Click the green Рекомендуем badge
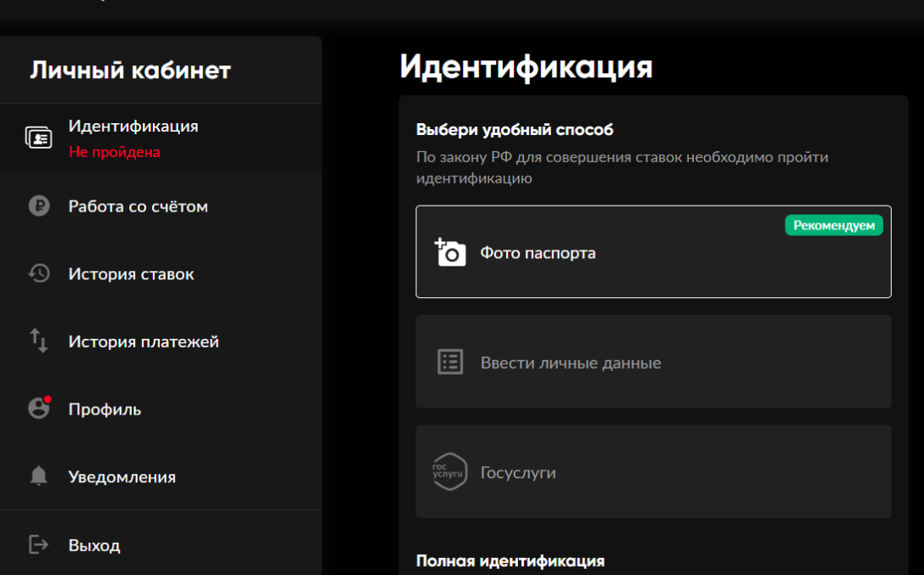 pyautogui.click(x=833, y=225)
